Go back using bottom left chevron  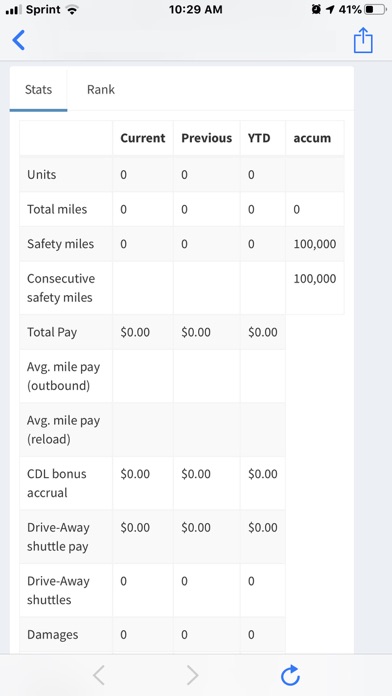99,675
